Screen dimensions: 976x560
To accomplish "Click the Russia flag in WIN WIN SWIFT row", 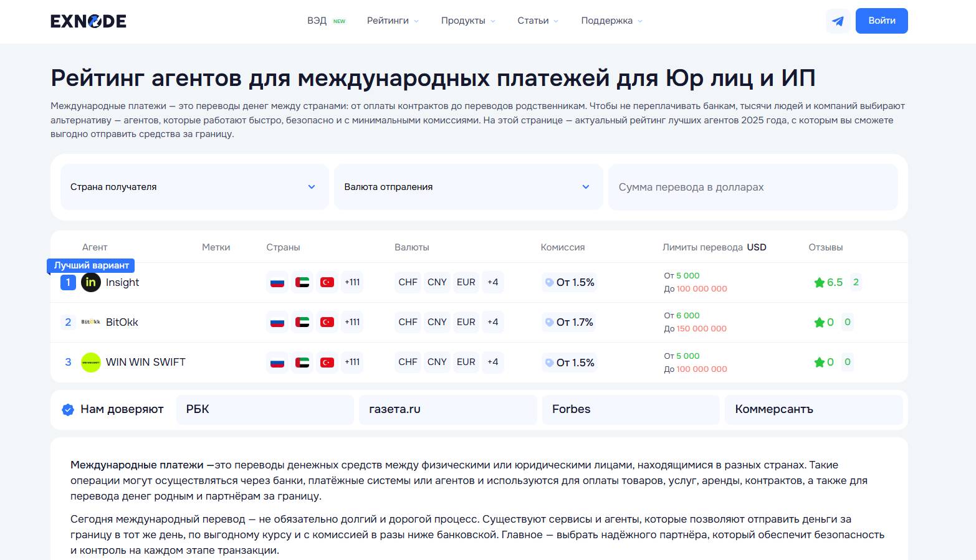I will tap(277, 363).
